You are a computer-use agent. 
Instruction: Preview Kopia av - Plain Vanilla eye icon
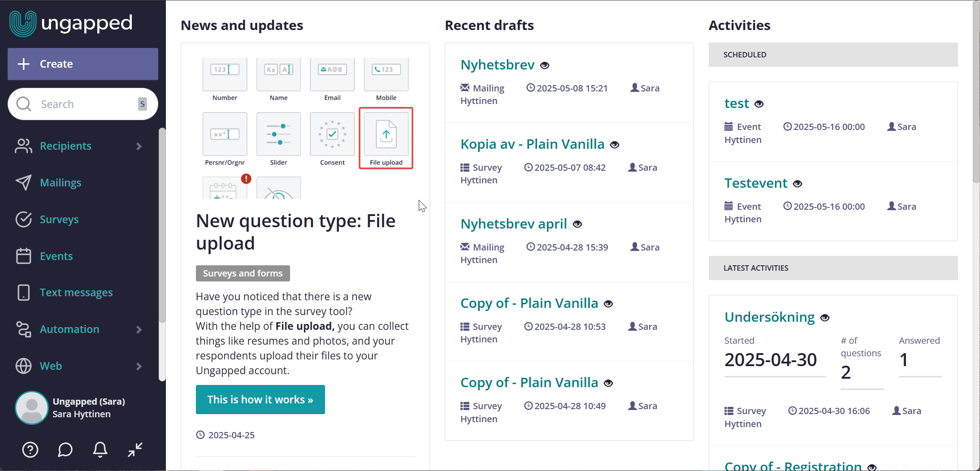pyautogui.click(x=615, y=145)
